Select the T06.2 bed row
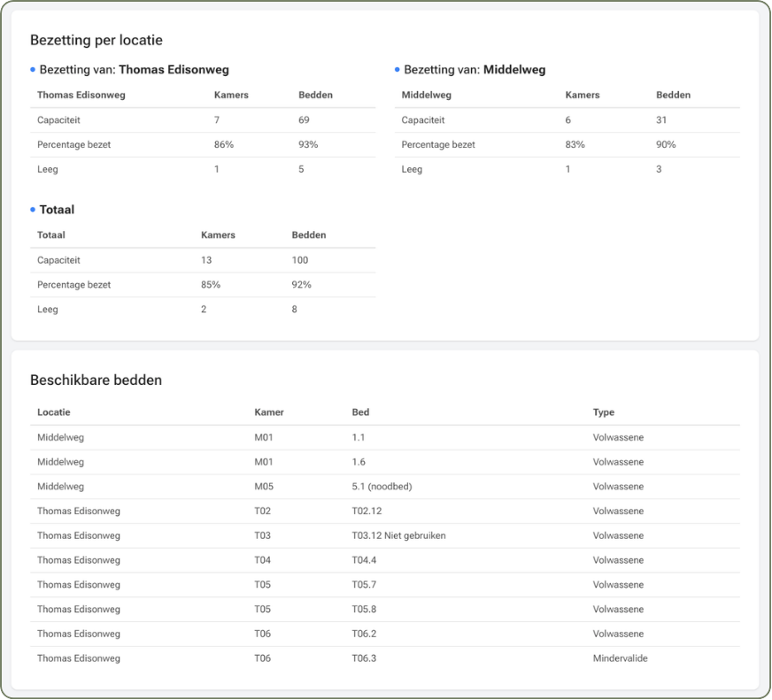This screenshot has width=772, height=700. 364,634
